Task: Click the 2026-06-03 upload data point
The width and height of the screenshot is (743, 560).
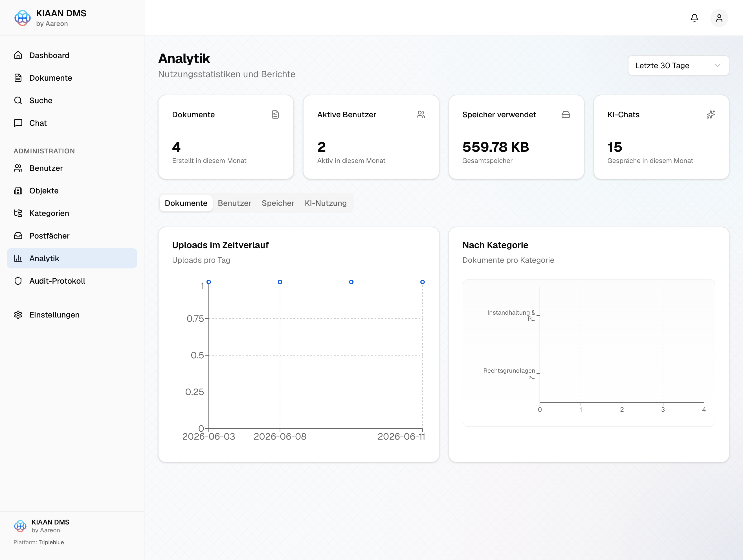Action: pos(208,282)
